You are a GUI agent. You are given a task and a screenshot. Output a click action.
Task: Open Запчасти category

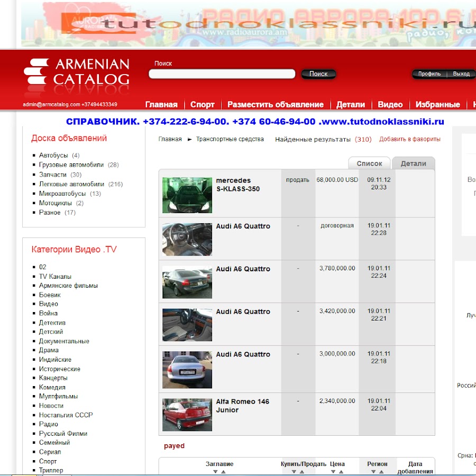52,175
